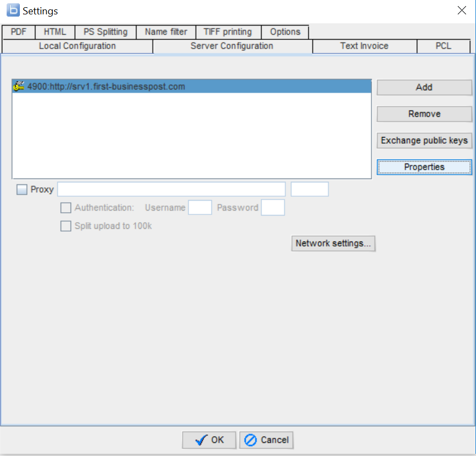The height and width of the screenshot is (456, 476).
Task: Open the PDF tab
Action: coord(19,32)
